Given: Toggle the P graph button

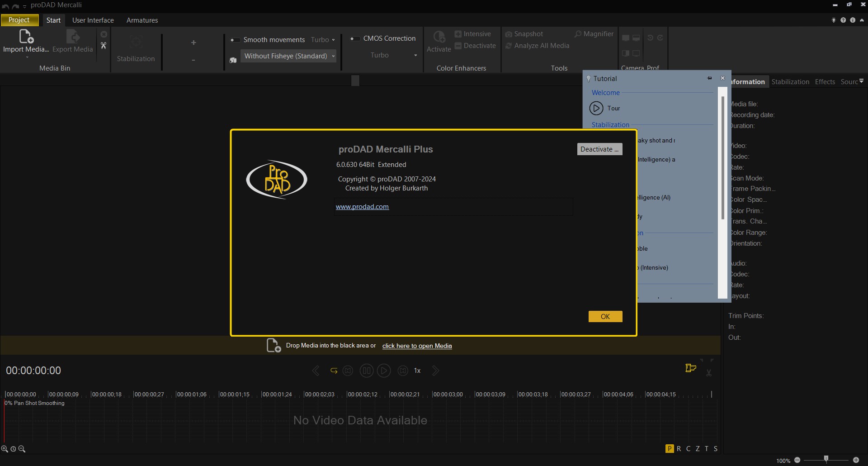Looking at the screenshot, I should [670, 448].
